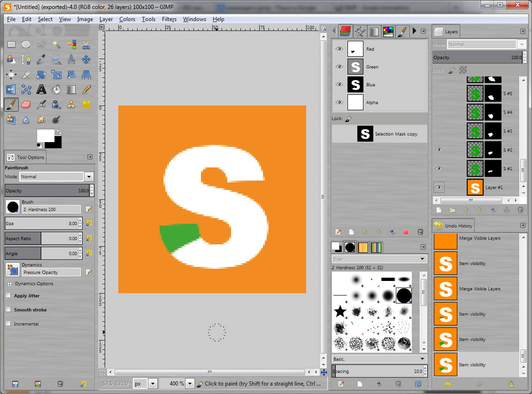Activate the Fuzzy Select wand tool
Image resolution: width=532 pixels, height=394 pixels.
click(x=56, y=45)
